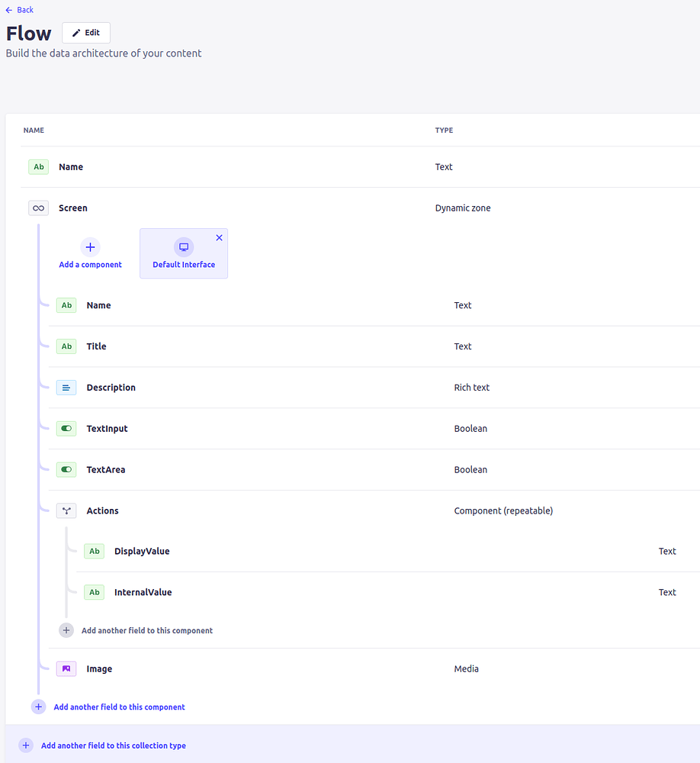Click the Ab icon next to InternalValue
This screenshot has width=700, height=763.
coord(94,592)
